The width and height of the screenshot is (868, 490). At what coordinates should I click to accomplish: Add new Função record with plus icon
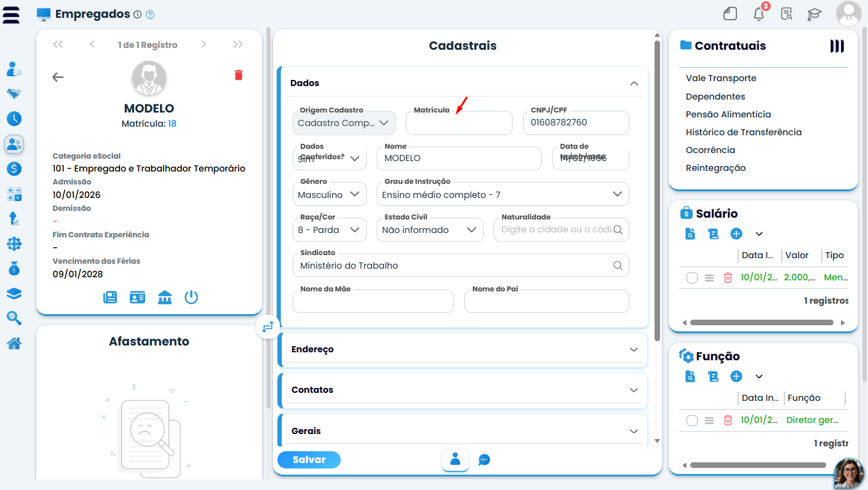(x=736, y=376)
